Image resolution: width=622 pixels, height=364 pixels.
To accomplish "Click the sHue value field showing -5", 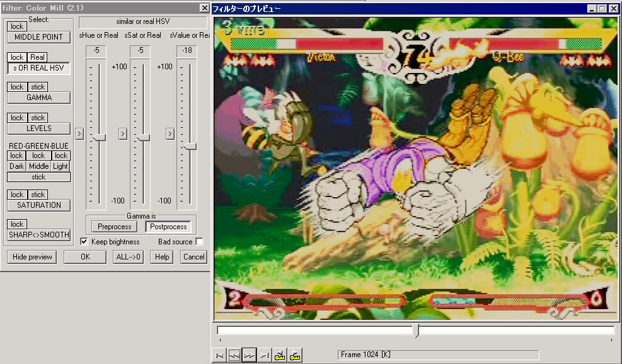I will [x=96, y=51].
